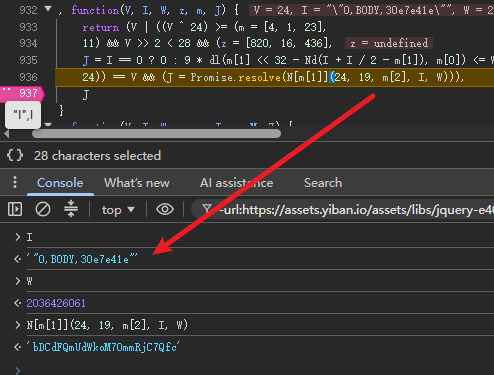Click the horizontal scrollbar thumb in the editor
The height and width of the screenshot is (375, 494).
(156, 134)
